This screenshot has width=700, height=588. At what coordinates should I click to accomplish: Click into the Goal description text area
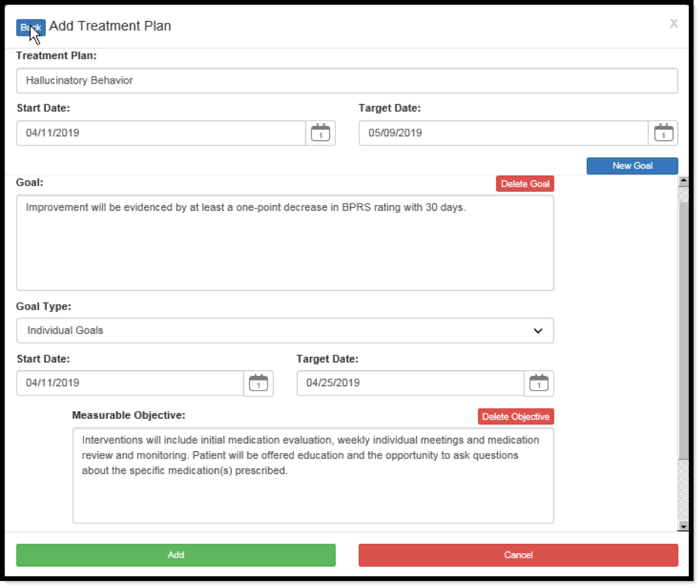285,243
